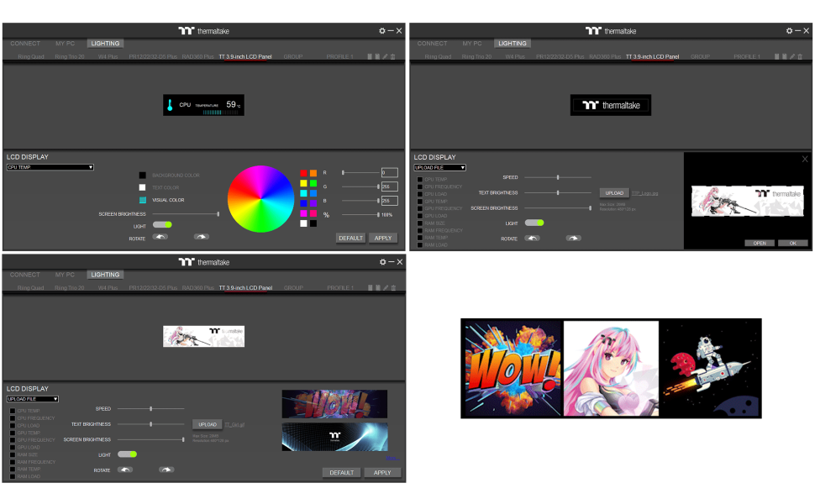Click OK button in image preview popup
Image resolution: width=815 pixels, height=504 pixels.
pos(792,243)
